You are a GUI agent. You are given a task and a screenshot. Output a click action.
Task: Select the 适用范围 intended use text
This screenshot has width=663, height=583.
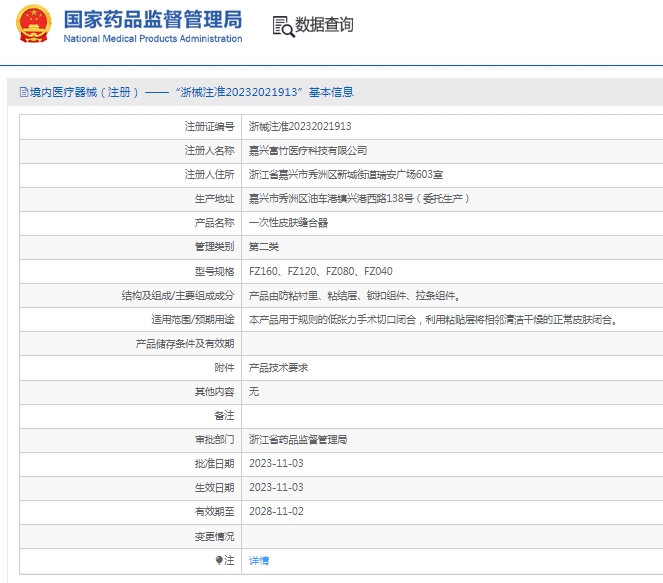point(433,320)
